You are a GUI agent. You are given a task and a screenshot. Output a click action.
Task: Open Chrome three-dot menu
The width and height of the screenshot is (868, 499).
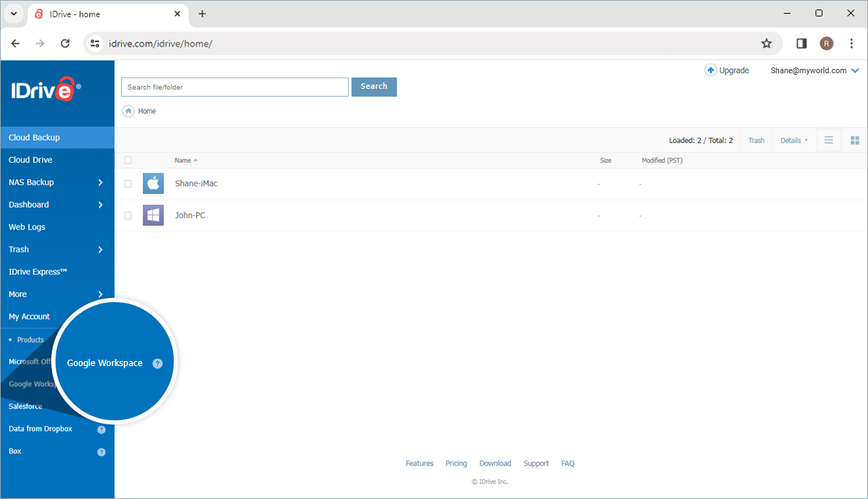pyautogui.click(x=852, y=43)
